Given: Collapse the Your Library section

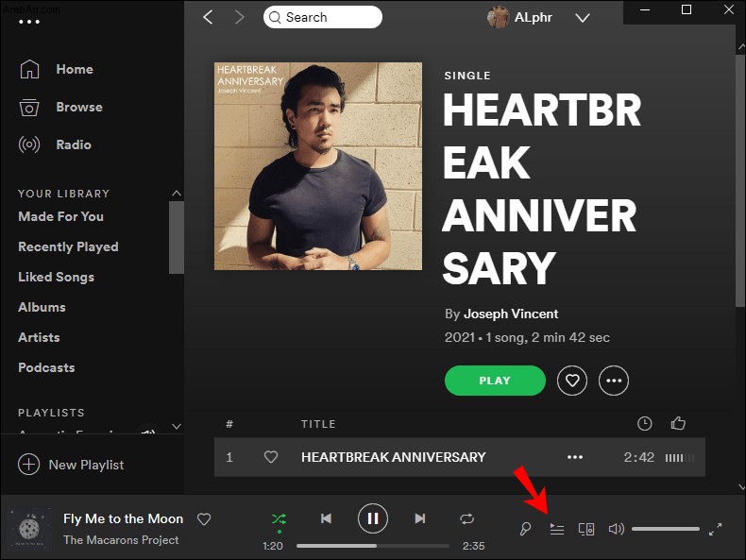Looking at the screenshot, I should (177, 194).
